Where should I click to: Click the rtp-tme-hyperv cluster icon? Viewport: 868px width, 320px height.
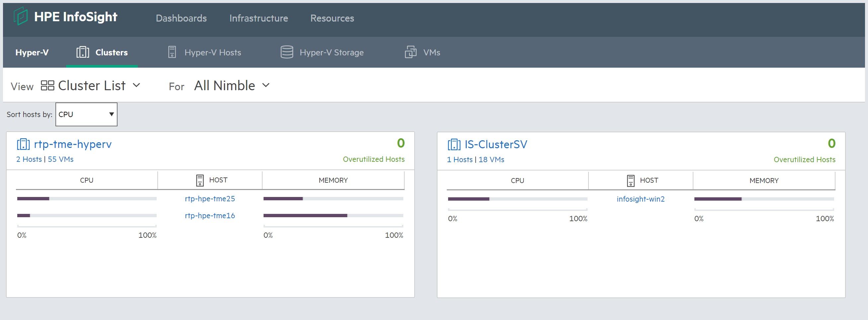click(23, 144)
